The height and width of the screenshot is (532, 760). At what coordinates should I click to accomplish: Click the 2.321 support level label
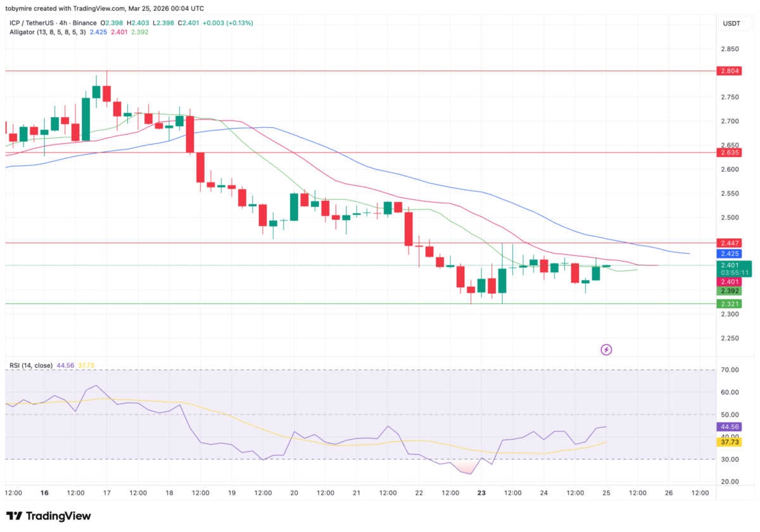[730, 304]
